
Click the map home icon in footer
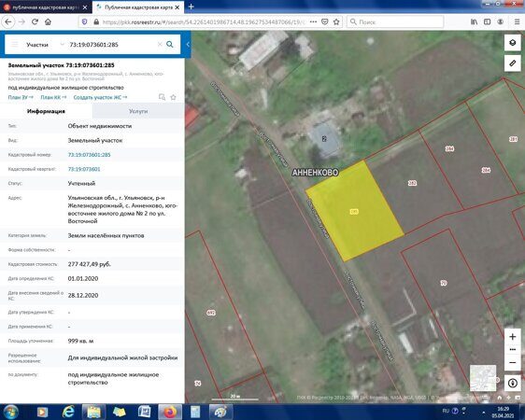499,398
